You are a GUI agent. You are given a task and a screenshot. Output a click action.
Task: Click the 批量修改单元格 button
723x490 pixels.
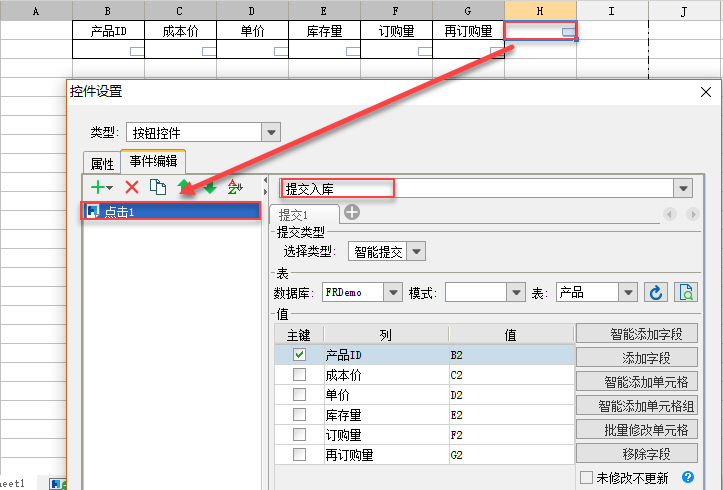[x=637, y=429]
